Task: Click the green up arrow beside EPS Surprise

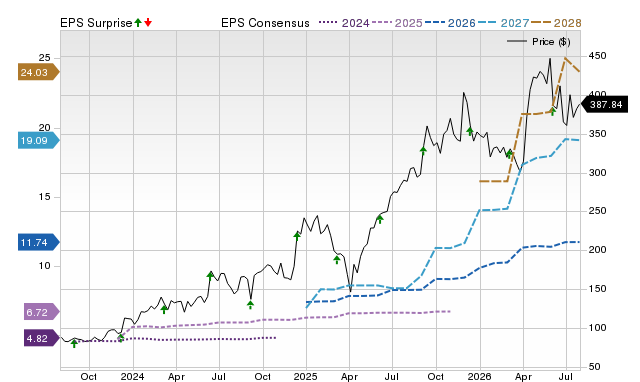Action: point(138,23)
